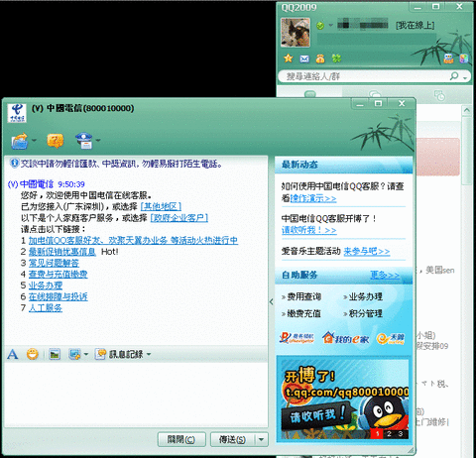476x458 pixels.
Task: Click the magnifier search icon in QQ2009
Action: (454, 76)
